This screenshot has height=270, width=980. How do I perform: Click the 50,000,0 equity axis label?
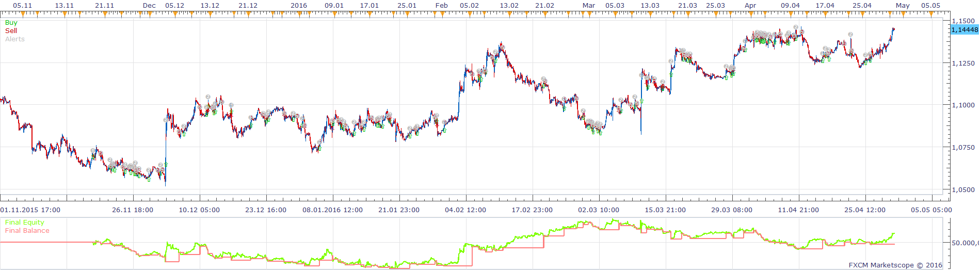pyautogui.click(x=965, y=243)
